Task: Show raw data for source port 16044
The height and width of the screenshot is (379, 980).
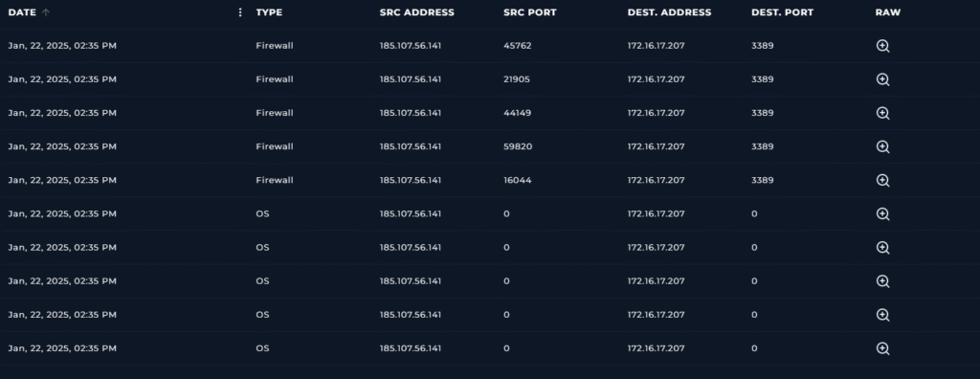Action: [882, 180]
